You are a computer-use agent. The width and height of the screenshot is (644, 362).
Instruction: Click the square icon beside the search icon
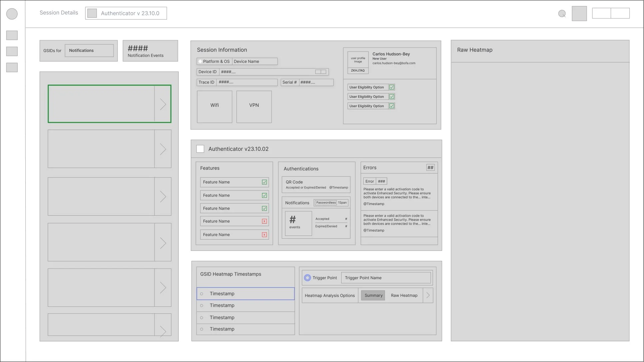tap(579, 14)
